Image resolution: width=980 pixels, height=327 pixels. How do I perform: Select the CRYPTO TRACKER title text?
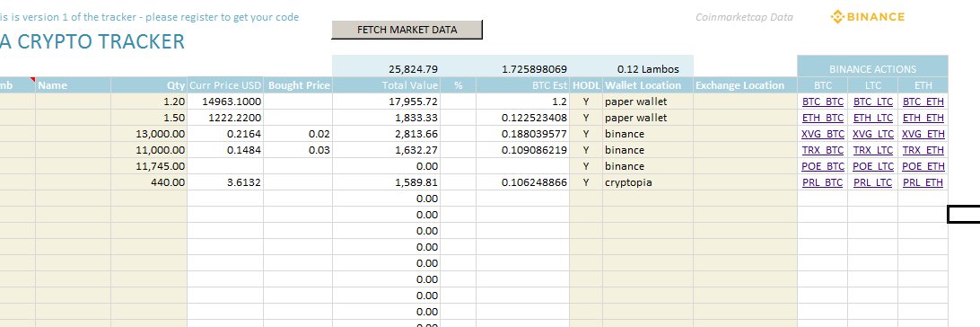(x=101, y=41)
